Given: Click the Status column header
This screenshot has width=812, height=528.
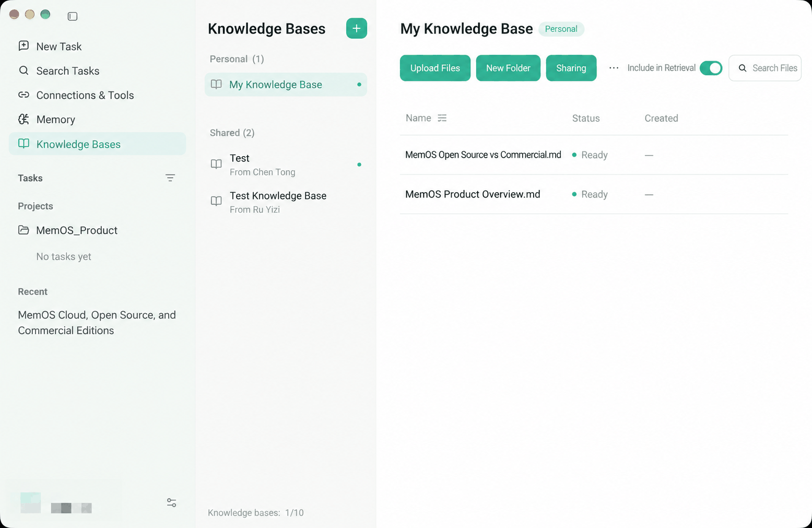Looking at the screenshot, I should (x=586, y=118).
